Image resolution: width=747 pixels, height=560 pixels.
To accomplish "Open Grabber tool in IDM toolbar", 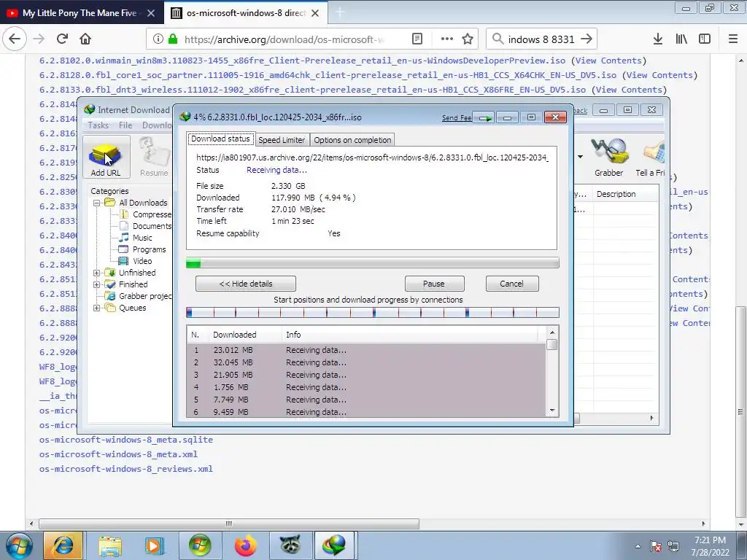I will click(608, 157).
